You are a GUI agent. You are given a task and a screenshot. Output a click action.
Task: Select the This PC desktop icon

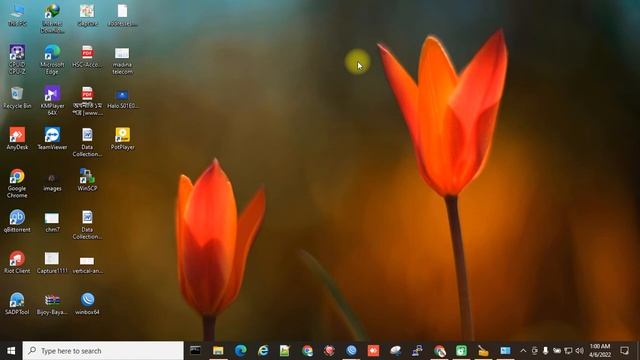17,16
